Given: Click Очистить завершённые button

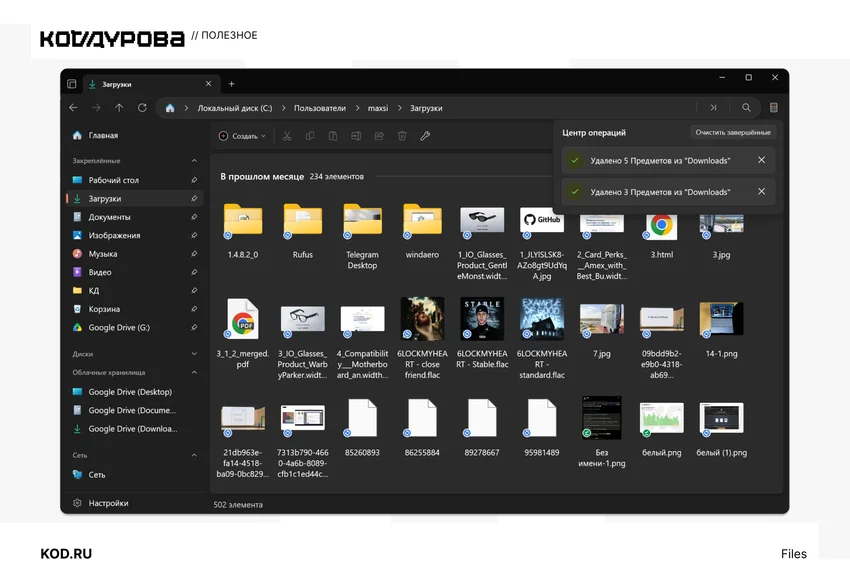Looking at the screenshot, I should click(733, 132).
